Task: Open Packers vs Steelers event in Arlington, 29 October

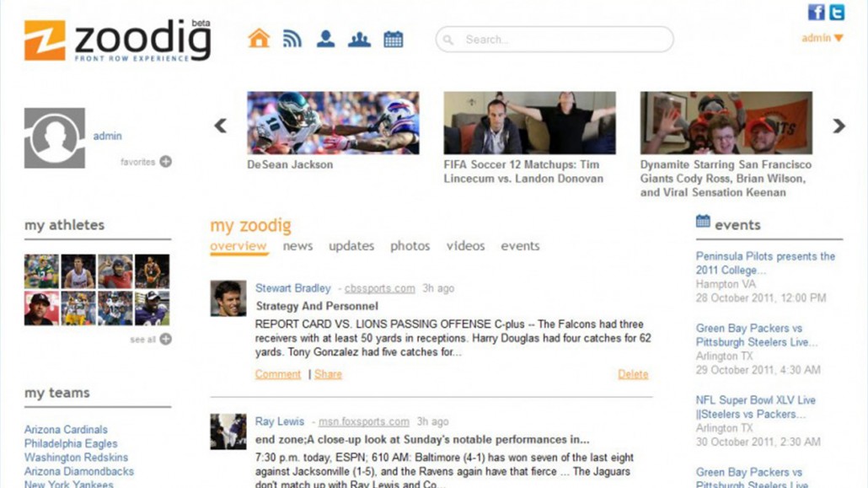Action: click(756, 335)
